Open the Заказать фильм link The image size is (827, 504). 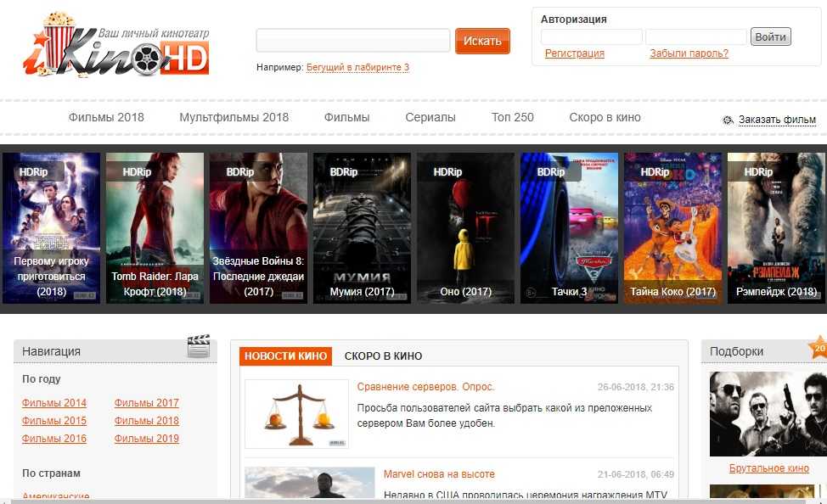[777, 120]
